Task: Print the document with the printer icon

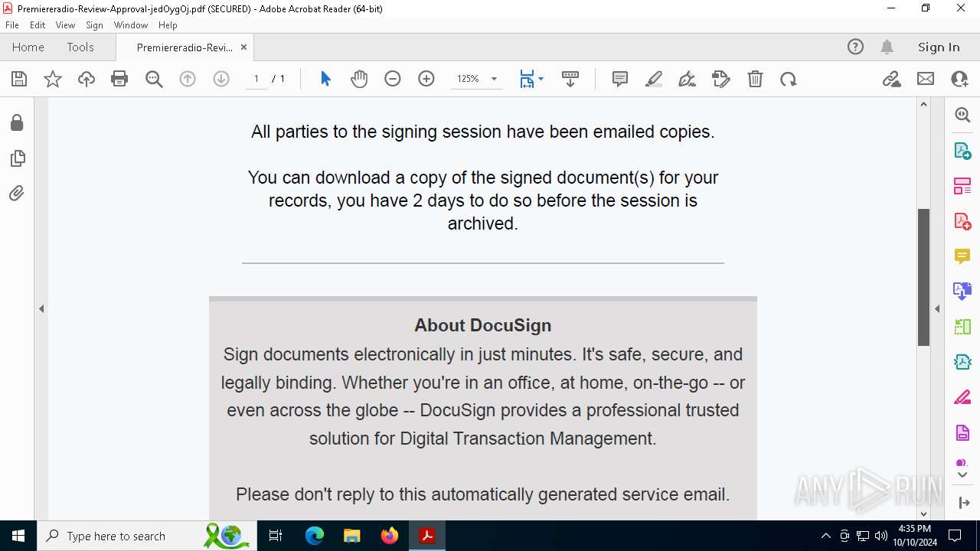Action: (x=119, y=79)
